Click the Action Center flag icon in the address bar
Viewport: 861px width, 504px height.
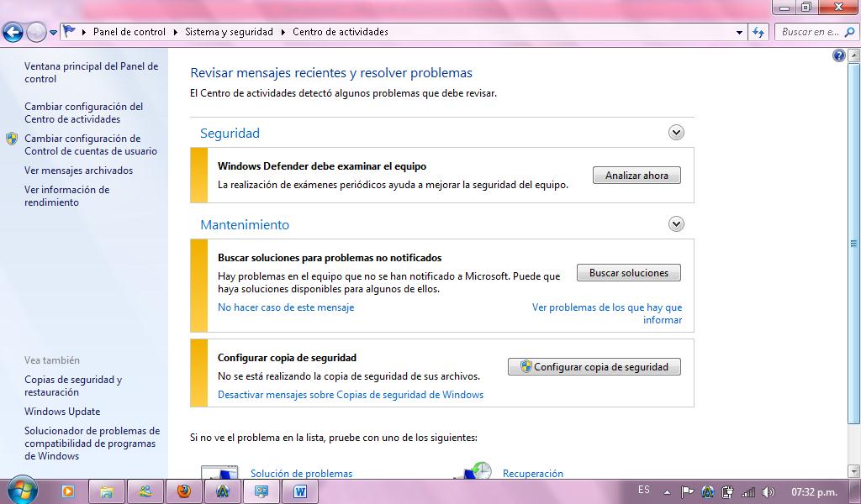coord(69,31)
